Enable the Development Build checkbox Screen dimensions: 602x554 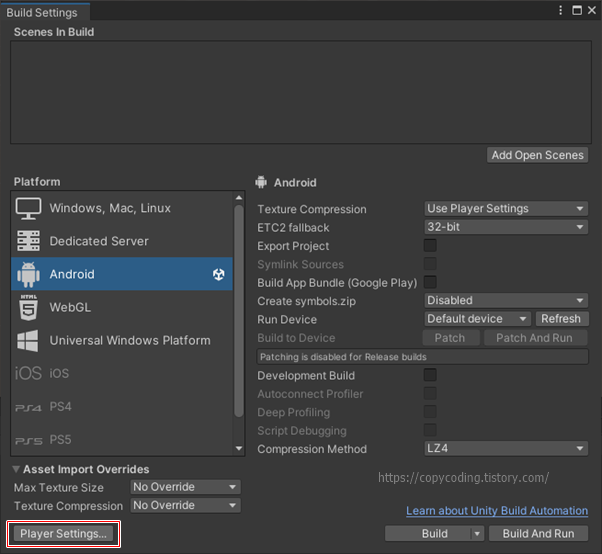tap(430, 375)
